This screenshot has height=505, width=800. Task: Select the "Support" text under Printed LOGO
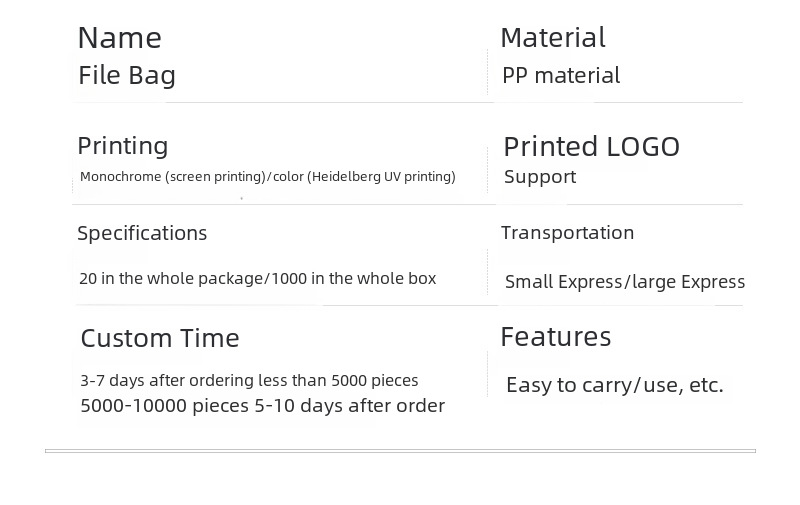540,177
